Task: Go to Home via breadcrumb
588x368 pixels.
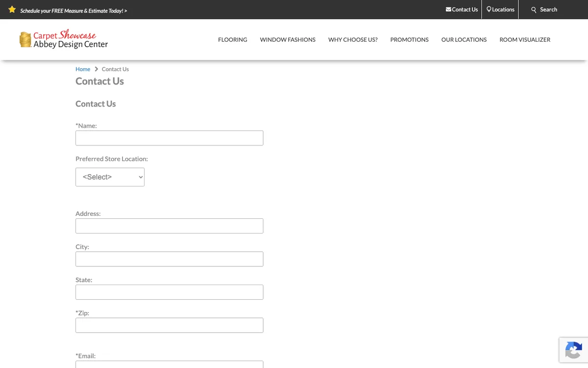Action: pos(83,69)
